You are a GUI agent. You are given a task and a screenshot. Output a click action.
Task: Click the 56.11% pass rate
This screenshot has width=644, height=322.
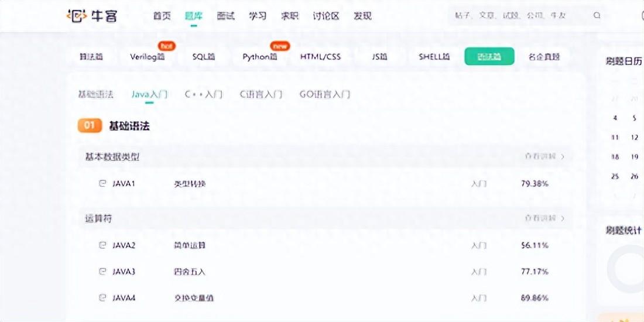point(535,245)
